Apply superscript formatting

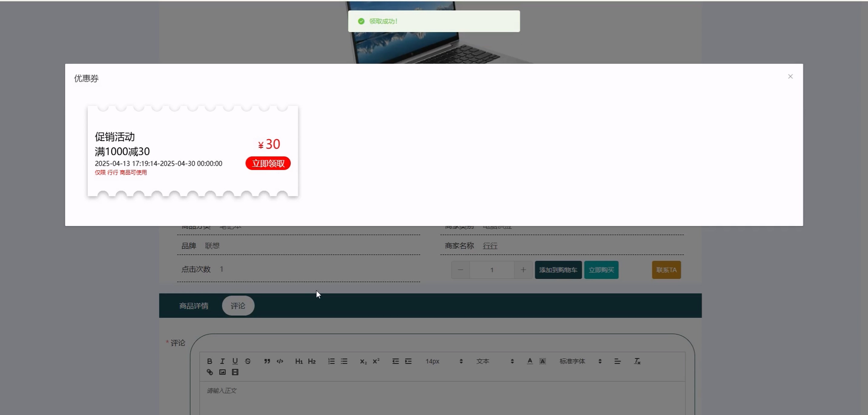click(376, 361)
